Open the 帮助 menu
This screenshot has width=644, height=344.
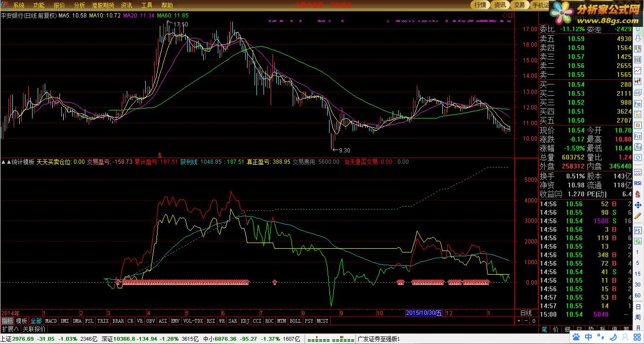pyautogui.click(x=167, y=5)
